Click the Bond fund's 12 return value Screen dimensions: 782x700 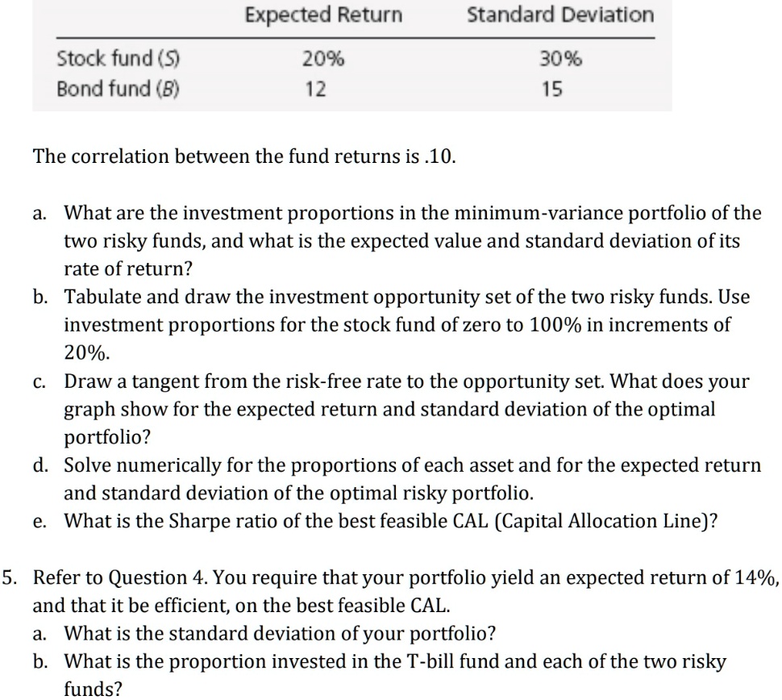pyautogui.click(x=315, y=90)
